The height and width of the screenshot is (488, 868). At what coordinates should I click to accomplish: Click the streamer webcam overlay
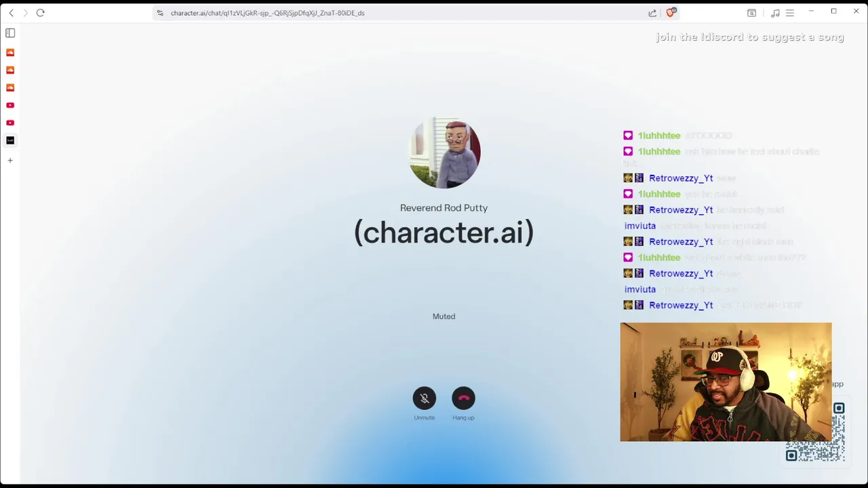(x=726, y=382)
